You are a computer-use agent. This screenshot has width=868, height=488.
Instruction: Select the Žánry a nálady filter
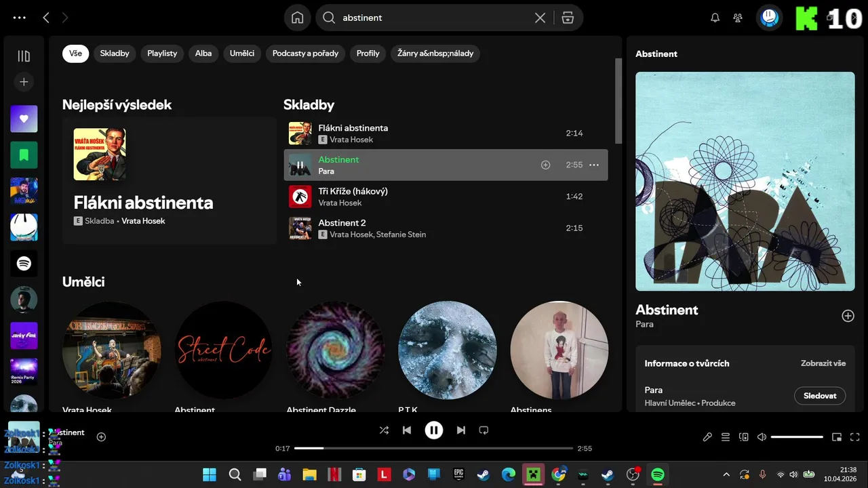pyautogui.click(x=435, y=54)
